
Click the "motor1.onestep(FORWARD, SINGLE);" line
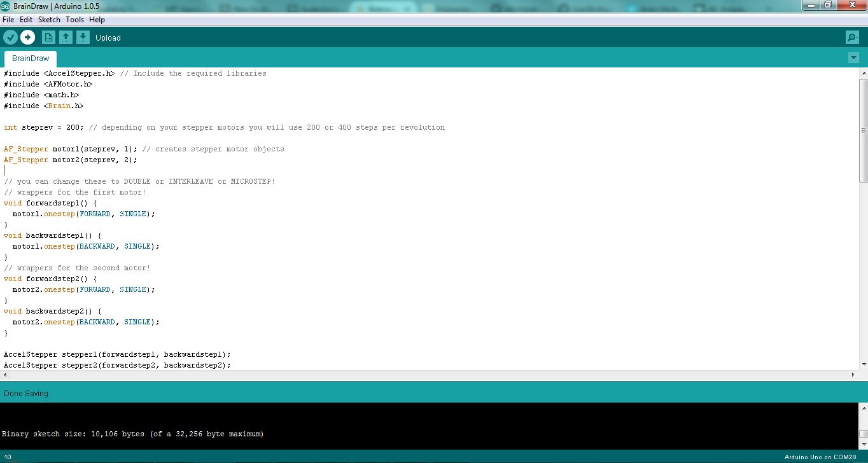tap(84, 214)
